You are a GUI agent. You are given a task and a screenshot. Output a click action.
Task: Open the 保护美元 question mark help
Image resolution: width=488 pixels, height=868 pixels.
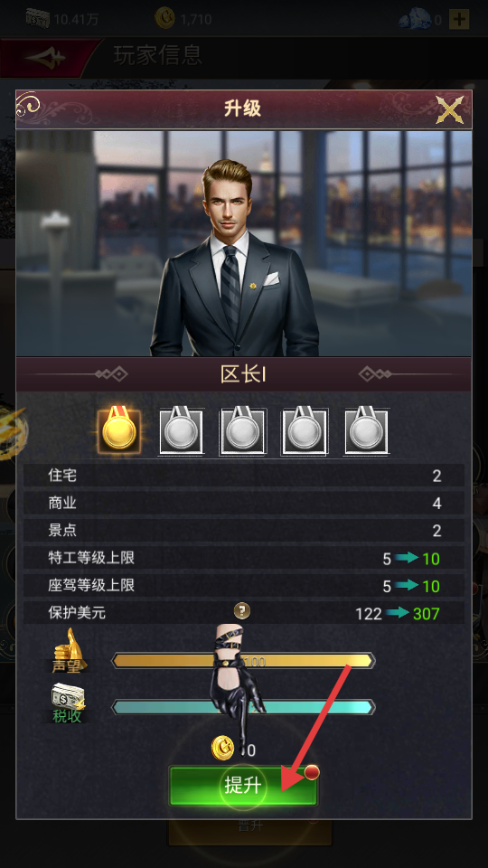[242, 611]
